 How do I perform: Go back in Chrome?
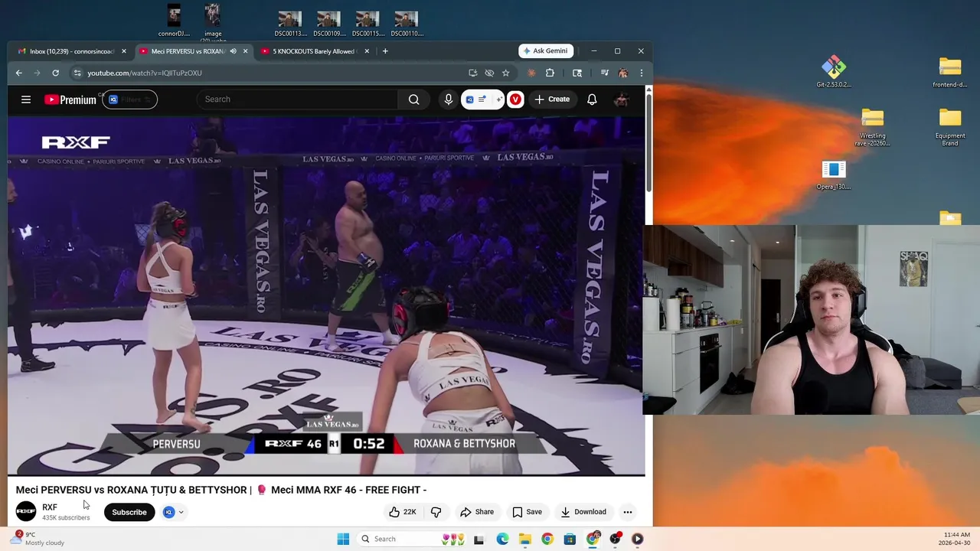point(19,73)
